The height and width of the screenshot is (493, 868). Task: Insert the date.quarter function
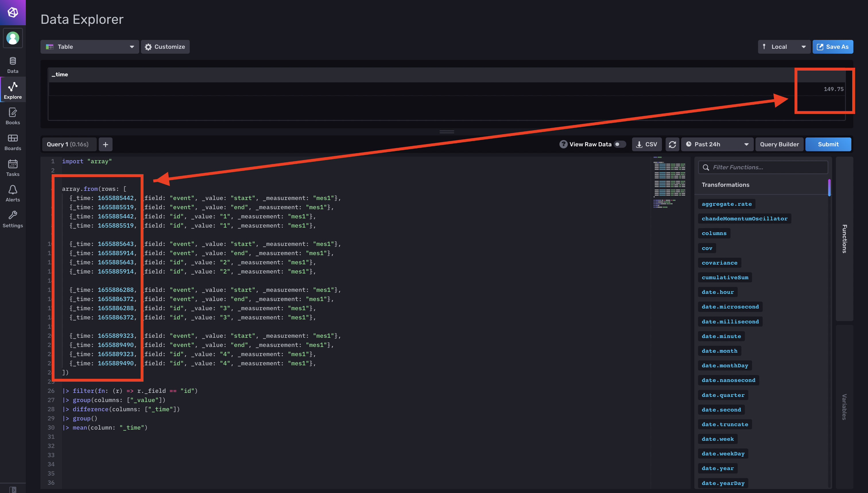click(x=723, y=395)
